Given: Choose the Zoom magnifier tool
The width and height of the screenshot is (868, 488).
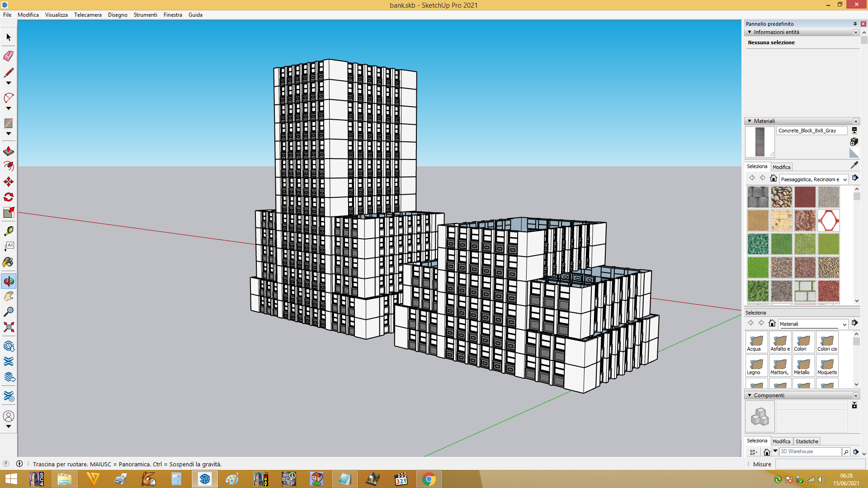Looking at the screenshot, I should tap(9, 312).
